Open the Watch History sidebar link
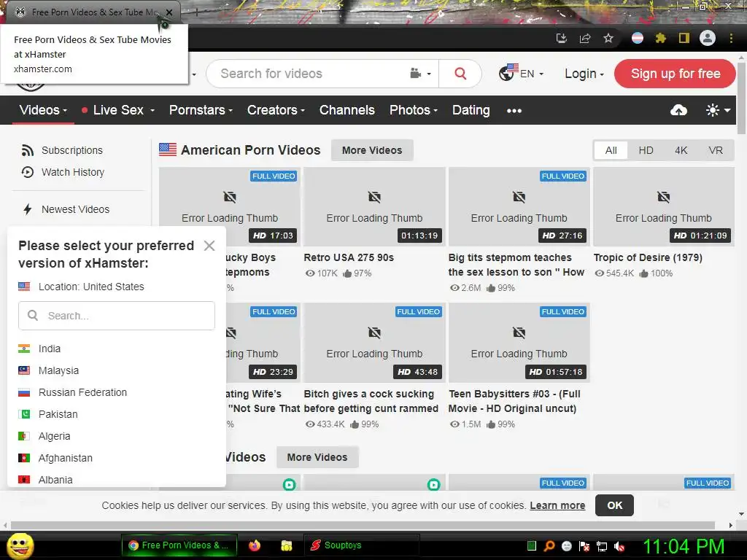Image resolution: width=747 pixels, height=560 pixels. coord(72,172)
